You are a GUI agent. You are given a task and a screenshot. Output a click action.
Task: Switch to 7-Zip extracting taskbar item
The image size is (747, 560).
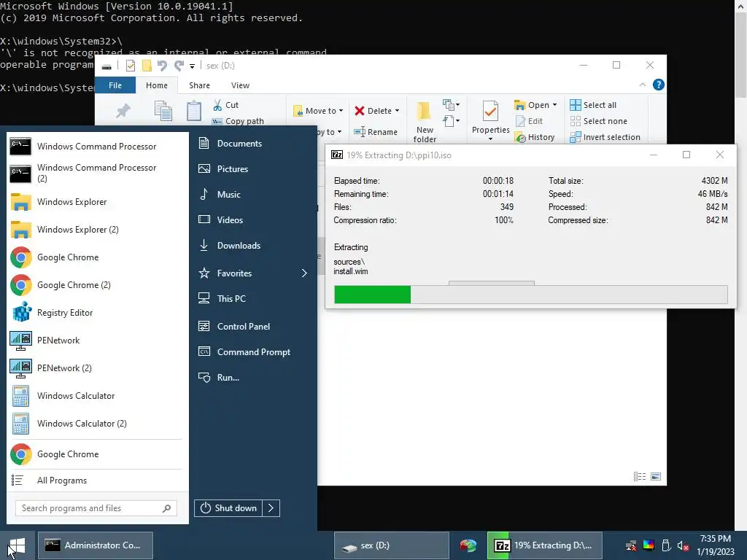click(x=544, y=545)
